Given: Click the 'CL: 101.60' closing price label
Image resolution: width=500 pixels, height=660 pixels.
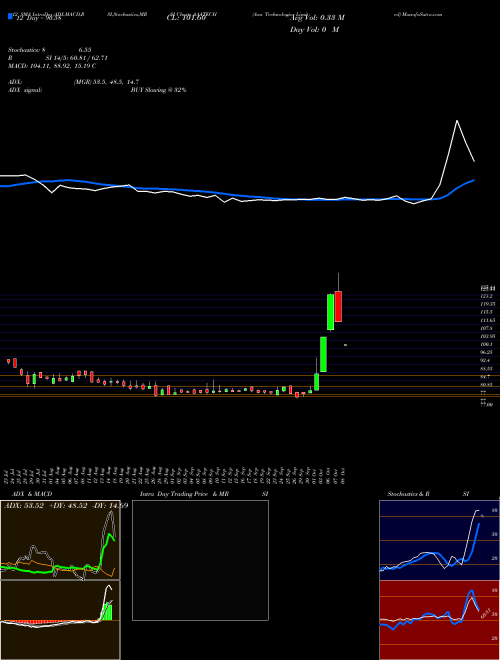Looking at the screenshot, I should [186, 18].
